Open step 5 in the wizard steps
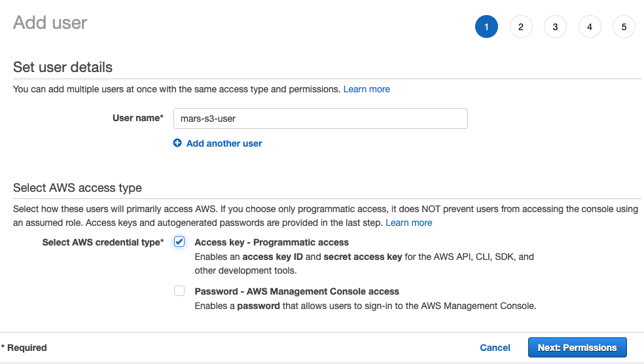Image resolution: width=644 pixels, height=364 pixels. [624, 27]
